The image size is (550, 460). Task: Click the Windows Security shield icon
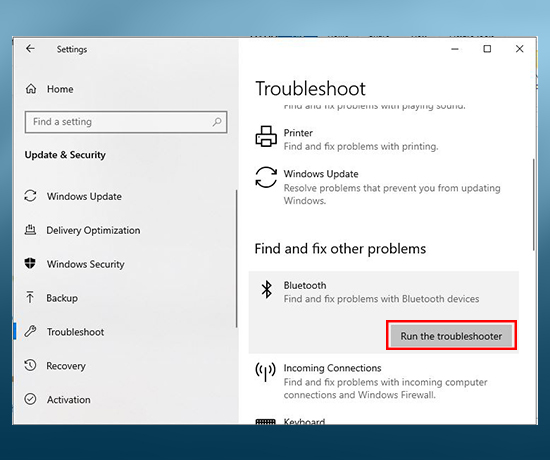30,263
